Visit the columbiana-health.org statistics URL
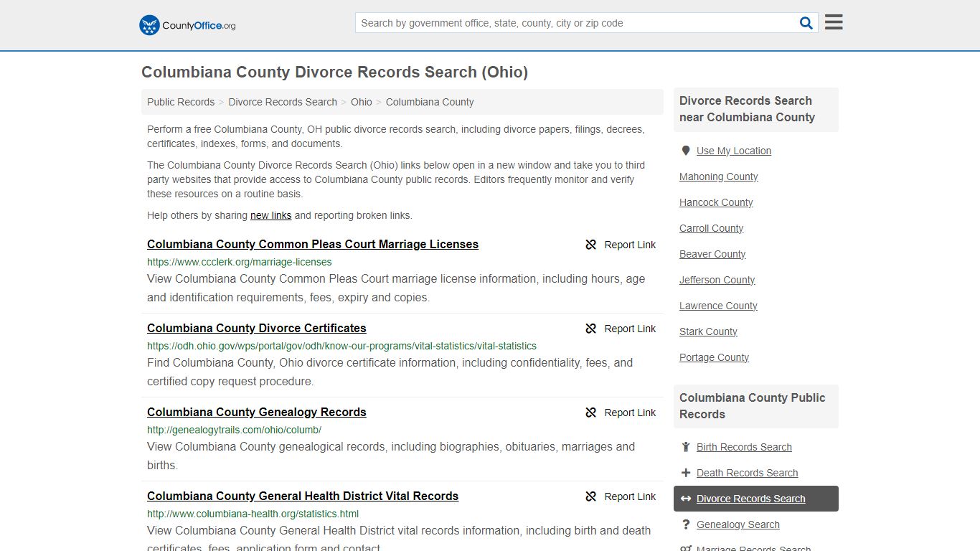Image resolution: width=980 pixels, height=551 pixels. click(253, 514)
